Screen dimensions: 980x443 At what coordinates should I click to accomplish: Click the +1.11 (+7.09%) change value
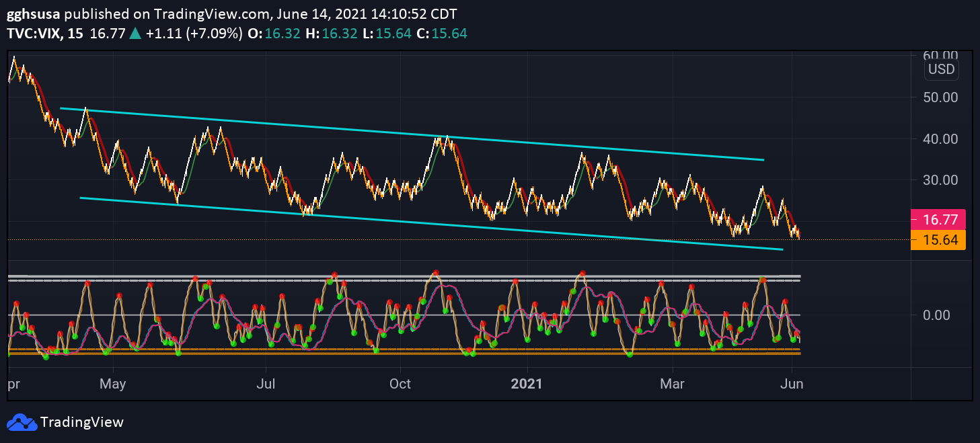[x=194, y=34]
